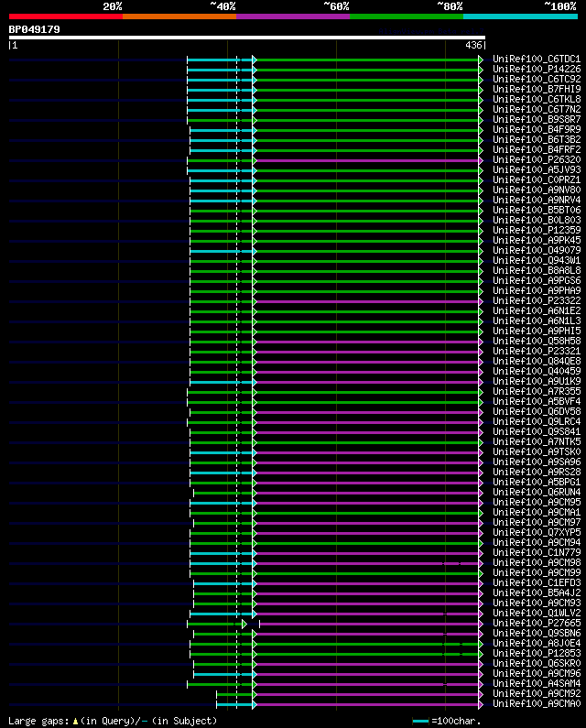Select label UniRef100_A7R355
This screenshot has width=586, height=728.
click(537, 391)
